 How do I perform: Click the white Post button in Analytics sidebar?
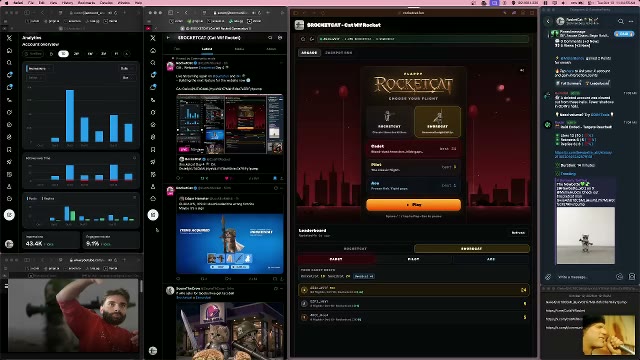(9, 215)
